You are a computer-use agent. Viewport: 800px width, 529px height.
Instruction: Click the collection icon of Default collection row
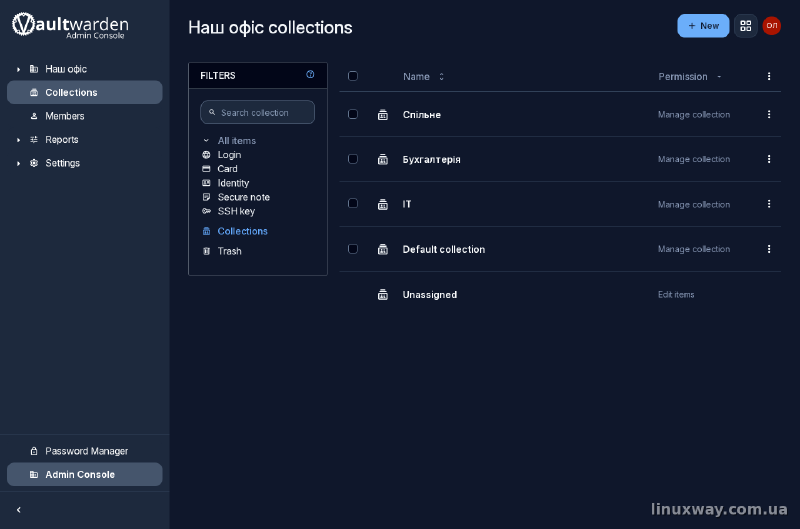(x=383, y=249)
